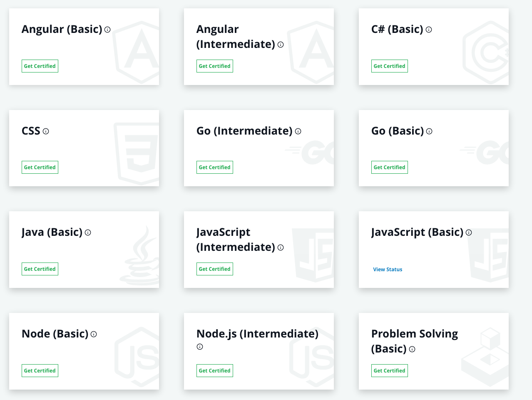Viewport: 532px width, 400px height.
Task: Show info for Go (Basic)
Action: click(429, 131)
